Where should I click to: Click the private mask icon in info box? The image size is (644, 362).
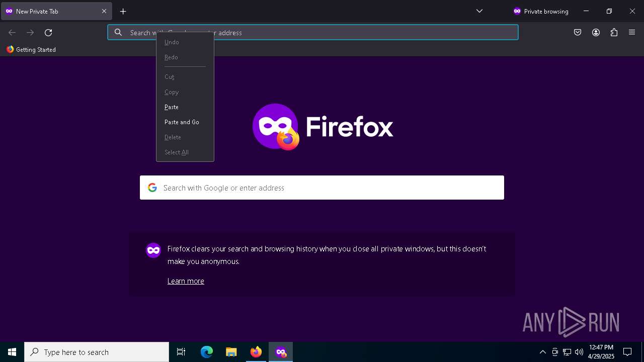pos(153,250)
